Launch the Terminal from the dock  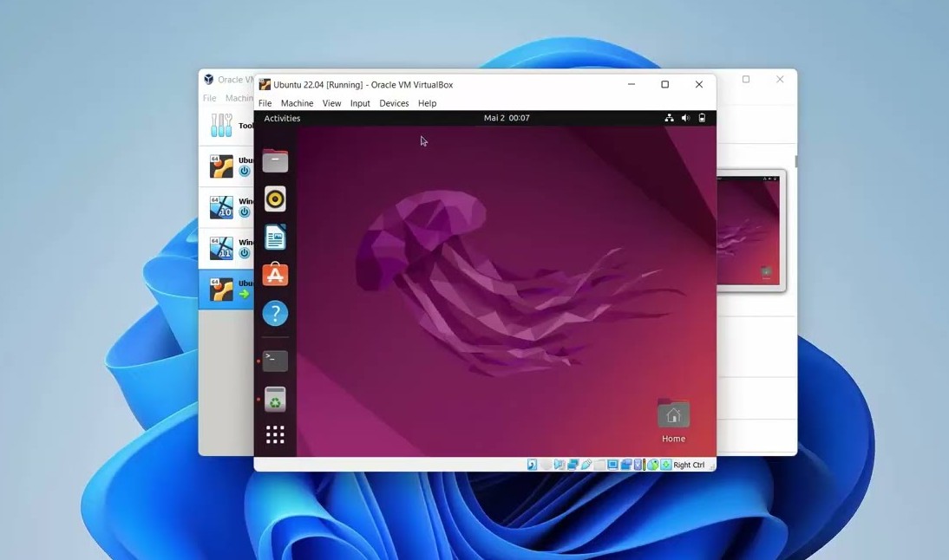tap(275, 360)
